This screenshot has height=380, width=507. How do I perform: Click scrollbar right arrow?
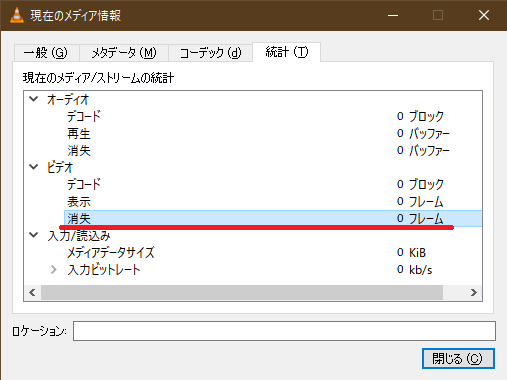(474, 292)
